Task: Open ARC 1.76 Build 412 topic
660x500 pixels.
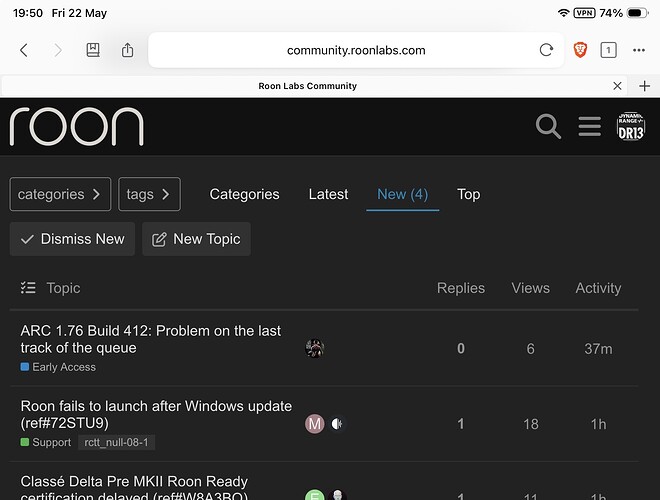Action: [x=151, y=339]
